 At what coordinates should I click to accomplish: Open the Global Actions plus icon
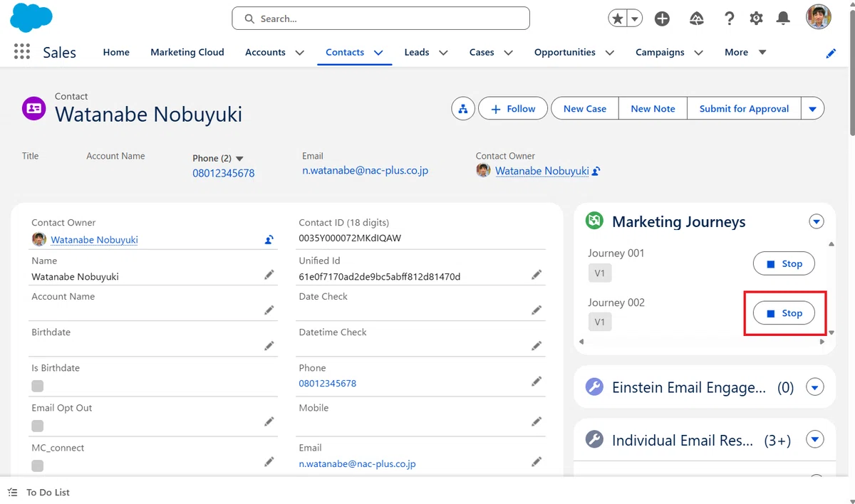click(662, 19)
